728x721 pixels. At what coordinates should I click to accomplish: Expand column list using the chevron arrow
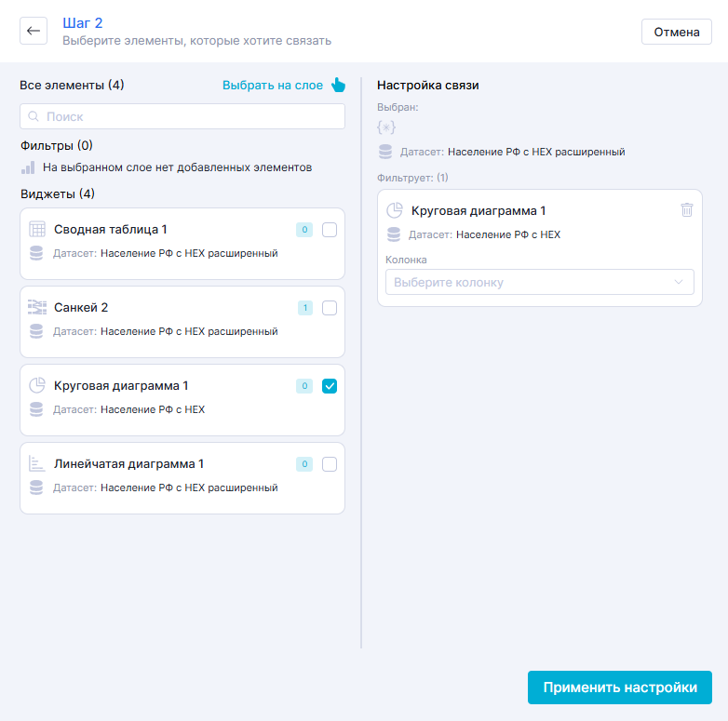[680, 282]
